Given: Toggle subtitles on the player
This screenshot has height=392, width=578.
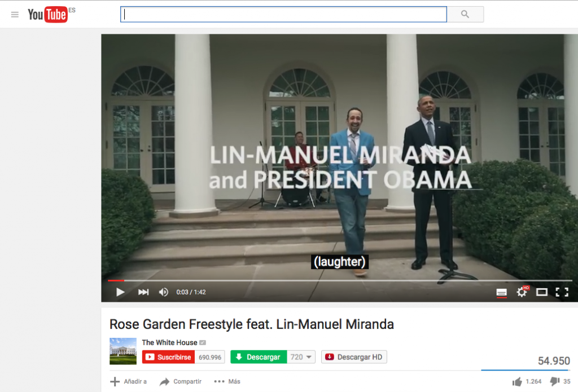Looking at the screenshot, I should click(501, 293).
